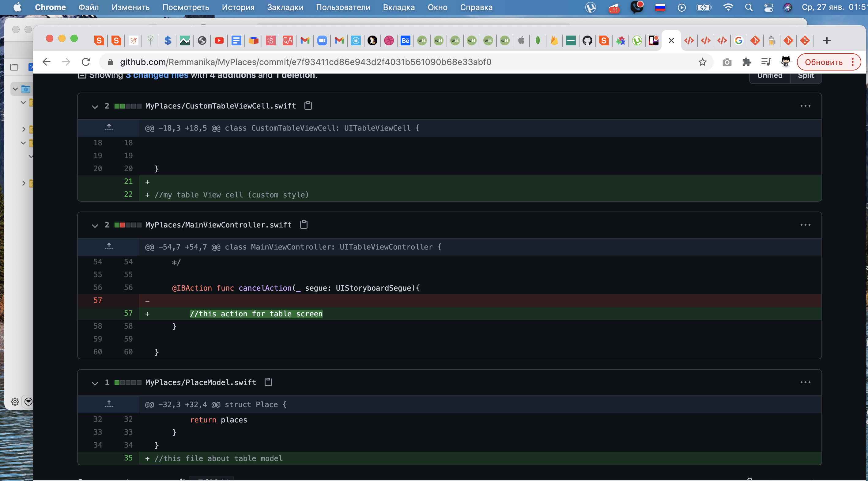The height and width of the screenshot is (481, 868).
Task: Switch to the MongoDB leaf tab
Action: click(x=538, y=41)
